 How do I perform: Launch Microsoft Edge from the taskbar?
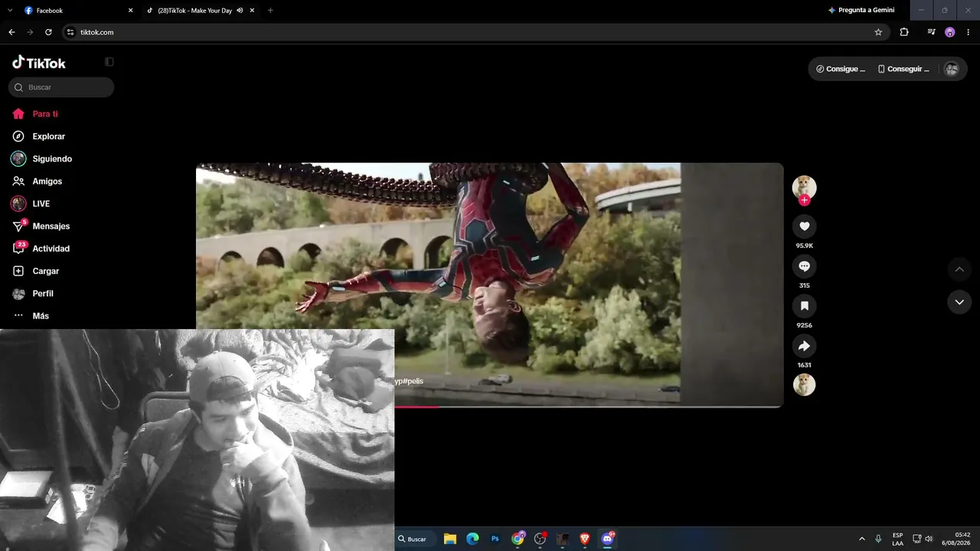(x=472, y=539)
